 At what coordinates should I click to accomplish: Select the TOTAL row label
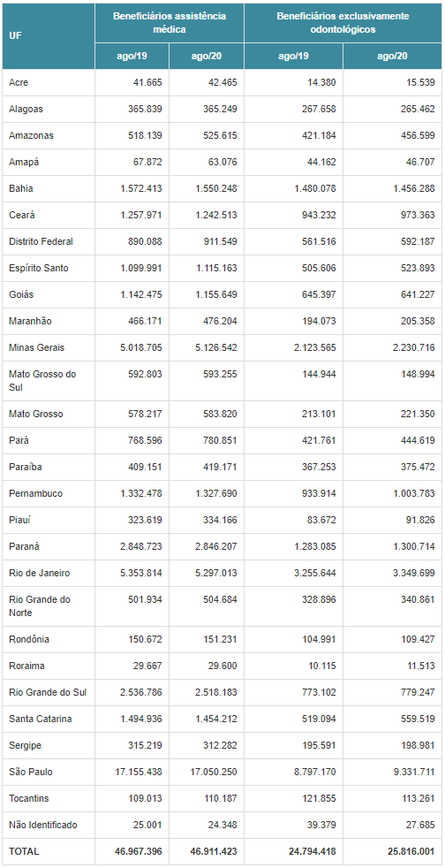coord(25,851)
